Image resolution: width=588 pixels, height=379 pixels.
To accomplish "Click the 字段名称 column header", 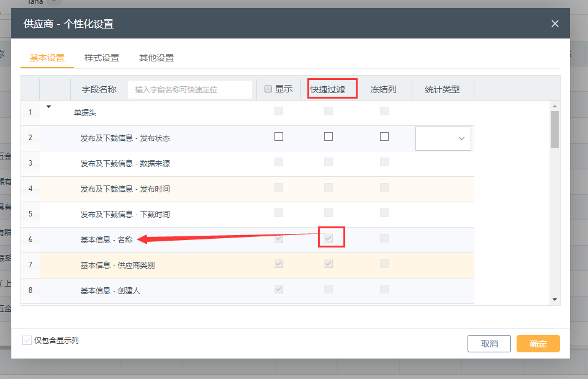I will click(x=99, y=89).
